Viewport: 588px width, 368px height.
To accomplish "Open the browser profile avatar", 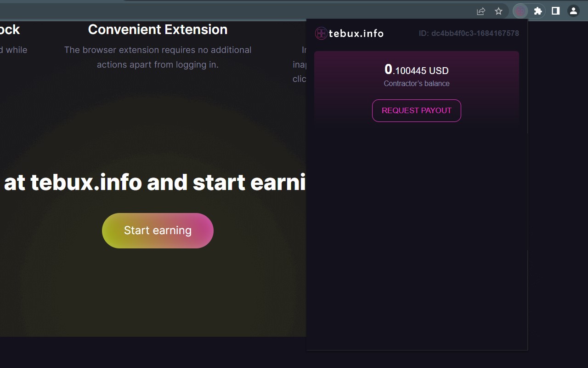I will (x=573, y=11).
